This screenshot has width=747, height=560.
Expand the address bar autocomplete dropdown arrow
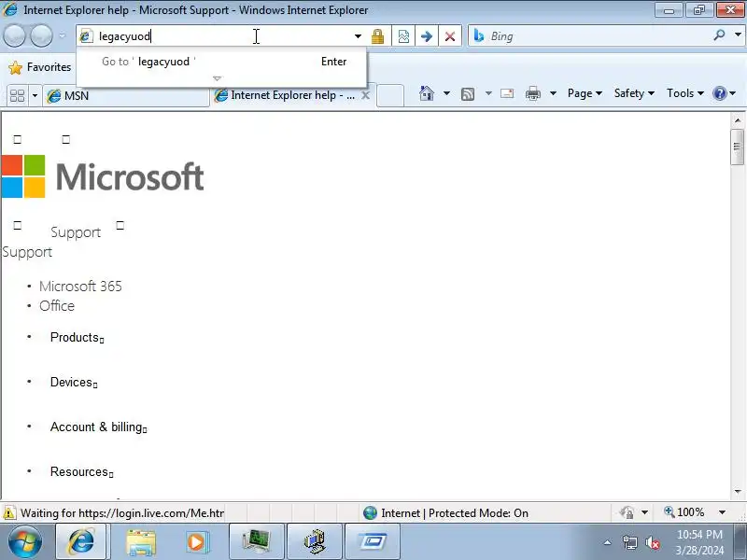point(358,36)
